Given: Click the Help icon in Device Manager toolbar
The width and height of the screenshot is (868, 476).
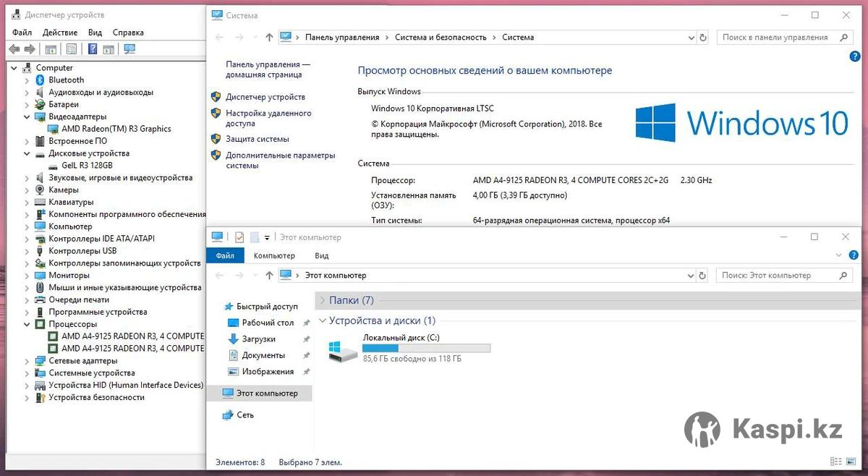Looking at the screenshot, I should [93, 49].
